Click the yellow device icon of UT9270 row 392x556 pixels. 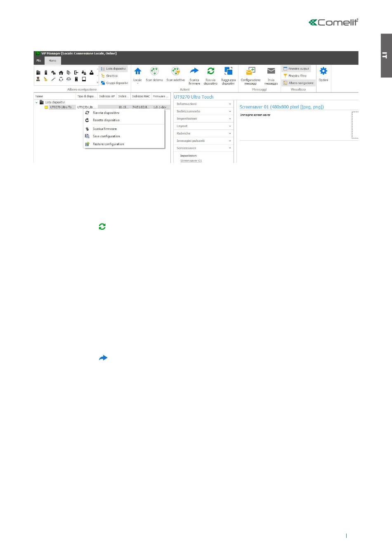click(47, 107)
